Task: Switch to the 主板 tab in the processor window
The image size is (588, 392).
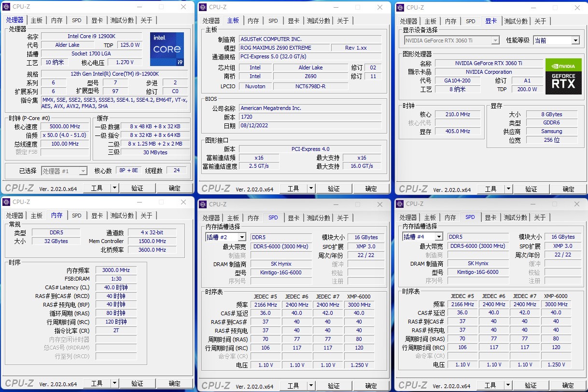Action: pyautogui.click(x=37, y=20)
